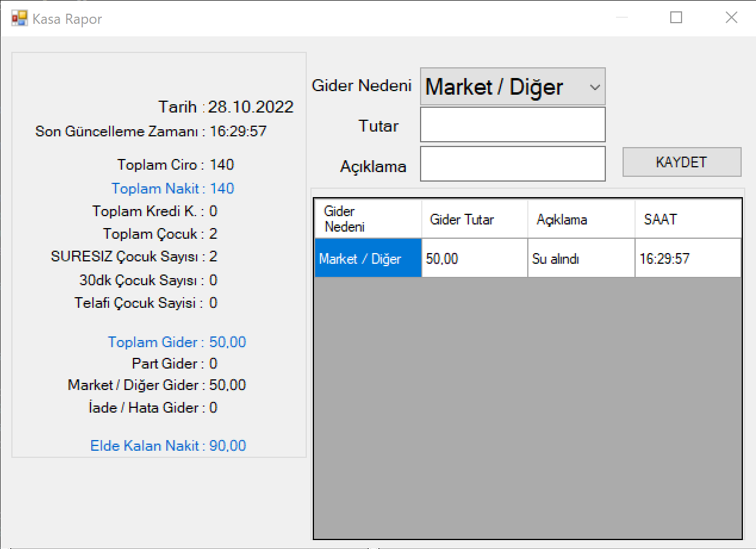
Task: Click the 50,00 Gider Tutar cell
Action: (x=474, y=259)
